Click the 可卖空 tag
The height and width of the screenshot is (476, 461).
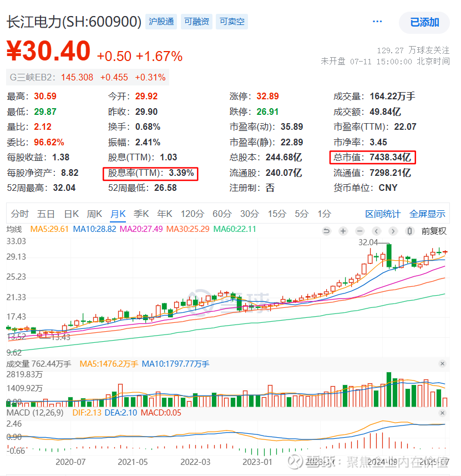232,22
